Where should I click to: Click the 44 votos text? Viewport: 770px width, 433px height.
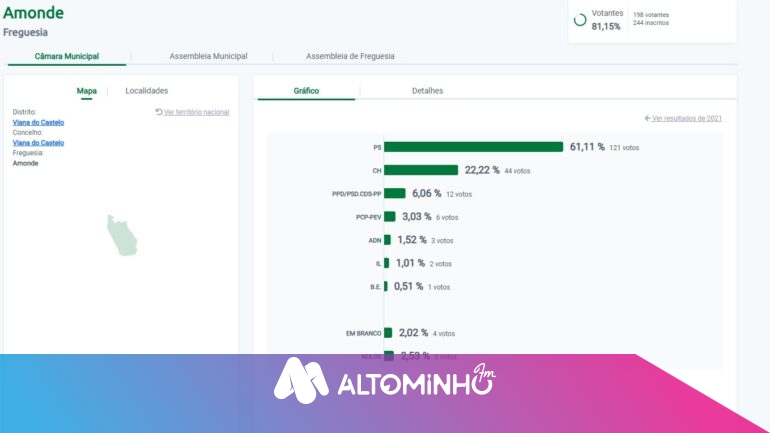(518, 171)
